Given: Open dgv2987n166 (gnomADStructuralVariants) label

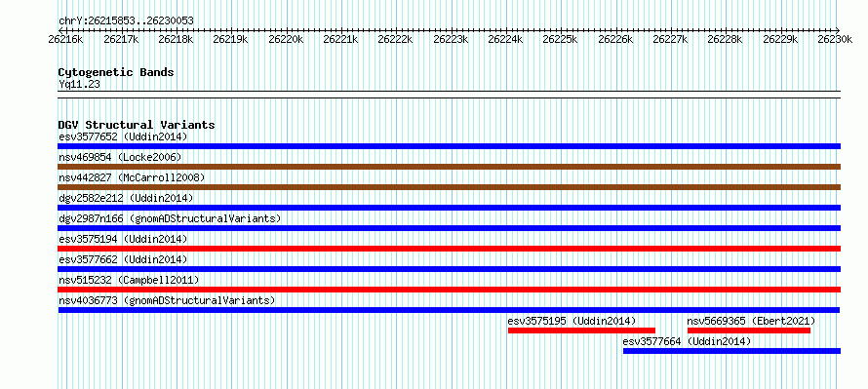Looking at the screenshot, I should click(x=170, y=218).
